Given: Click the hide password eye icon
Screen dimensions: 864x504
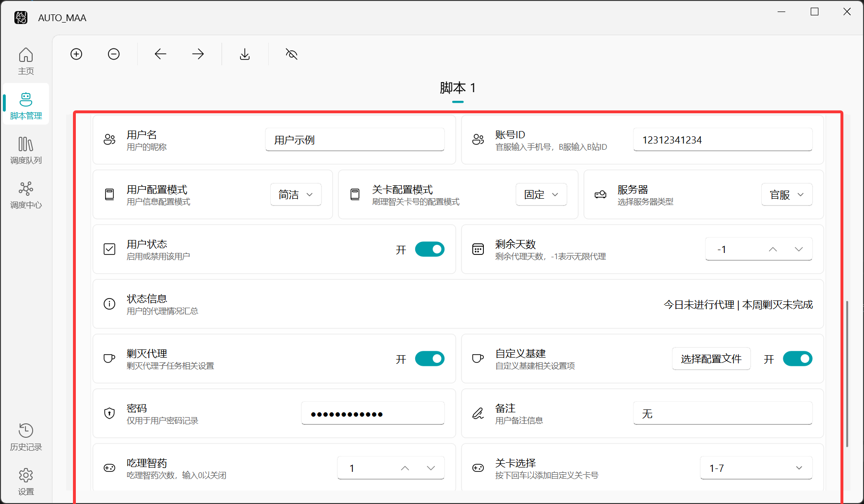Looking at the screenshot, I should (291, 54).
